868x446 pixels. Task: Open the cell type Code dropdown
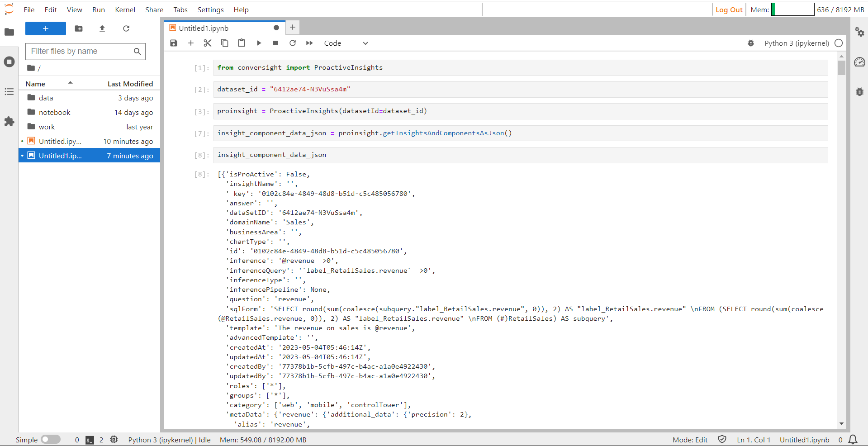(x=346, y=43)
